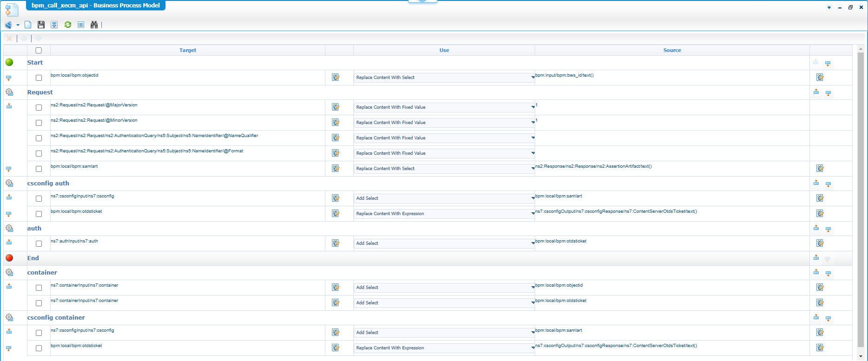Screen dimensions: 868x361
Task: Check the box for bpm:local/bpm:objectid row
Action: pos(39,78)
